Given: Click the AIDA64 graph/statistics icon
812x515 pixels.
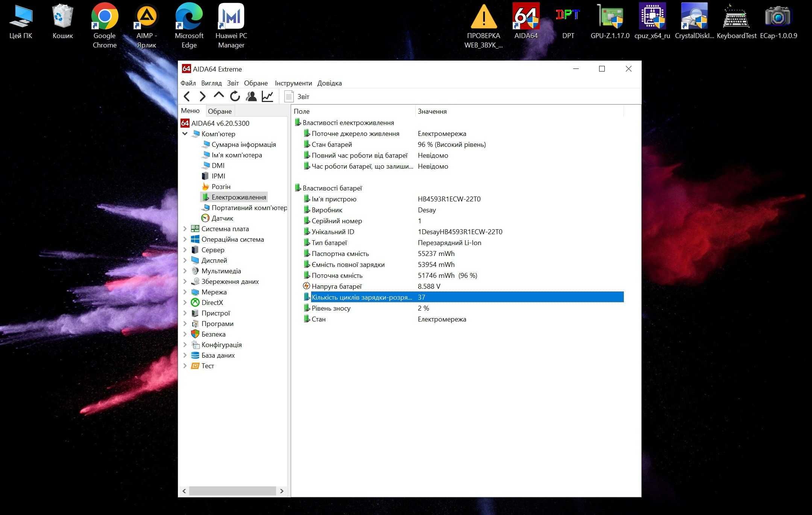Looking at the screenshot, I should pos(267,97).
